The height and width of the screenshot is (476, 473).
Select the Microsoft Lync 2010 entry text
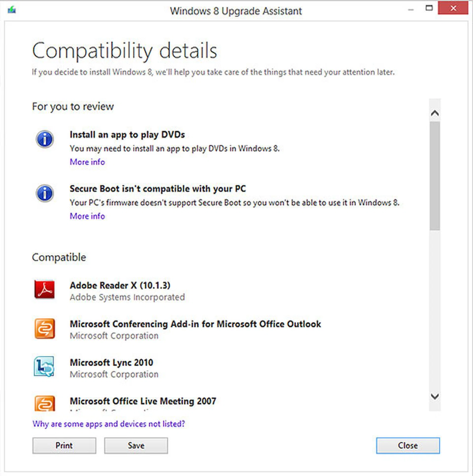[x=111, y=362]
